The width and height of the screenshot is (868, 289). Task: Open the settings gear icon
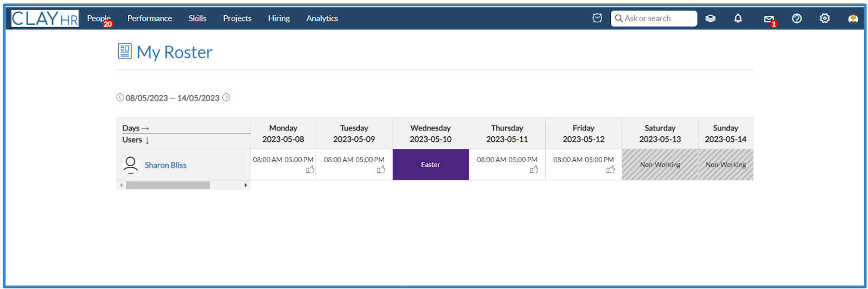tap(825, 18)
